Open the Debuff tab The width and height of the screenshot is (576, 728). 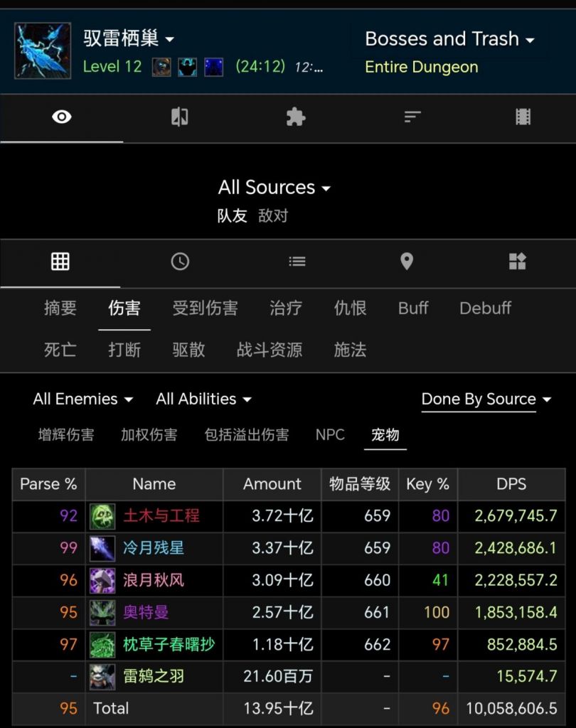pos(485,308)
